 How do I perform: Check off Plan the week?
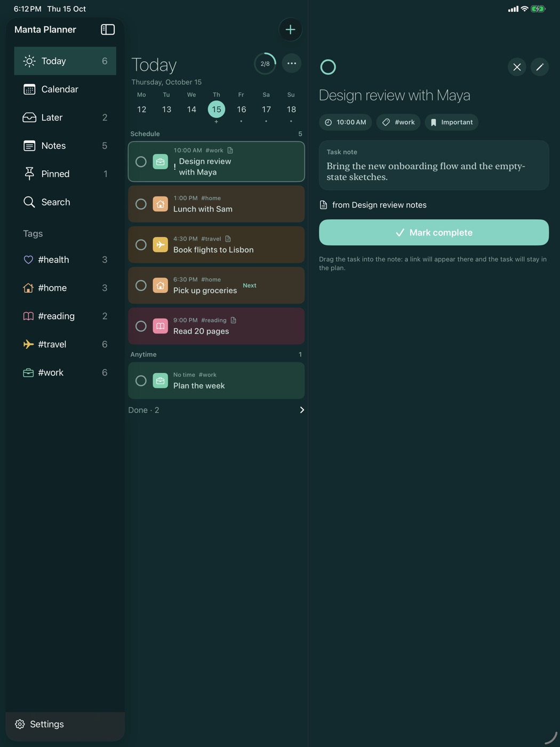coord(141,380)
